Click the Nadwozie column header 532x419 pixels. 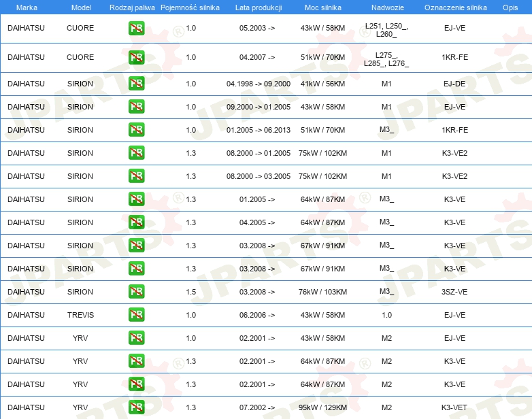388,7
